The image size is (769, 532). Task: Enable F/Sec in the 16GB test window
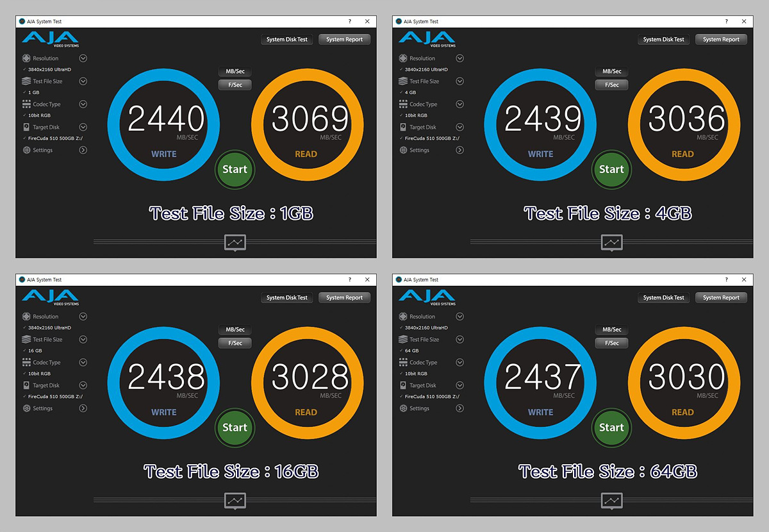[x=235, y=343]
